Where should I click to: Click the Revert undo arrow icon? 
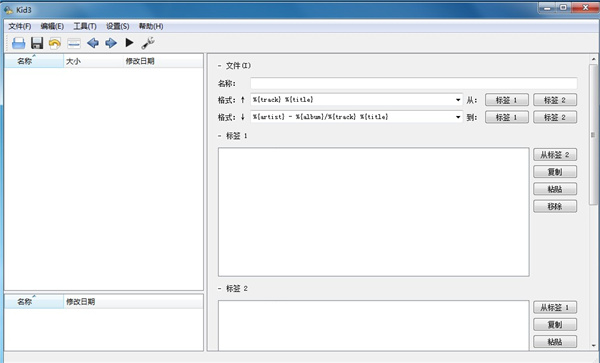click(x=55, y=43)
